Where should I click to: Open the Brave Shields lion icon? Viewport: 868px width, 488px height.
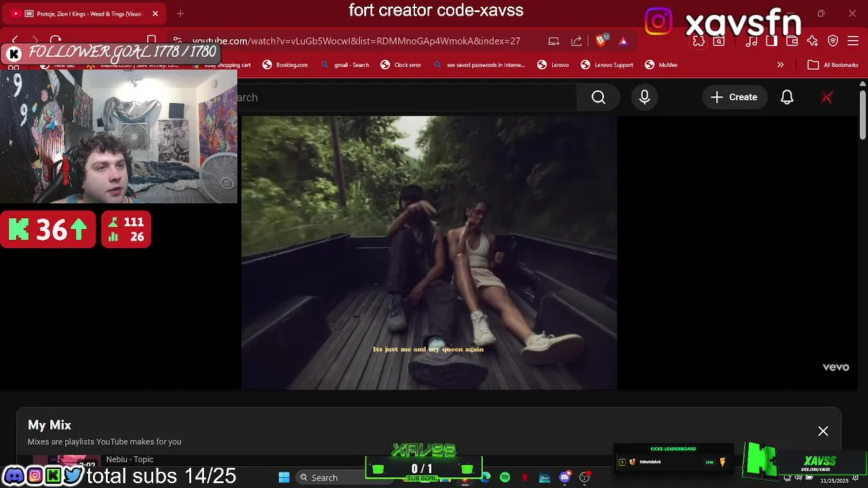click(601, 41)
